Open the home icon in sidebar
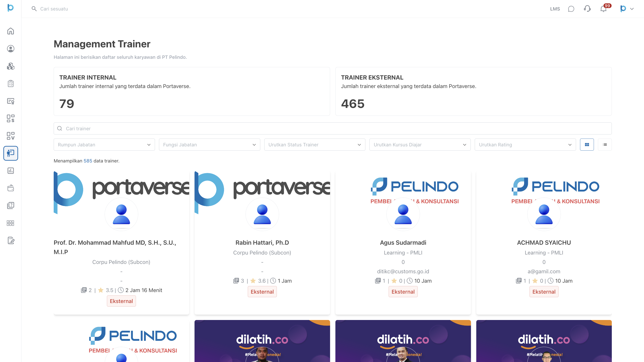 [11, 31]
